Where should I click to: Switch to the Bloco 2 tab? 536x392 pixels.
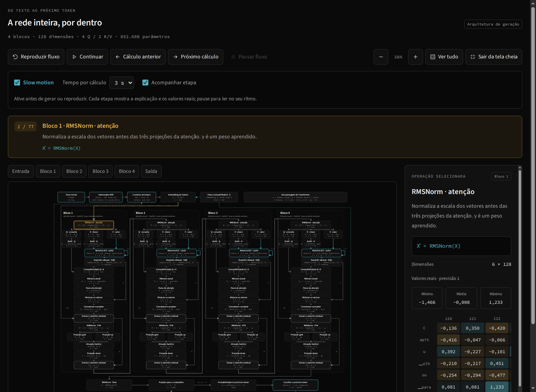point(74,171)
